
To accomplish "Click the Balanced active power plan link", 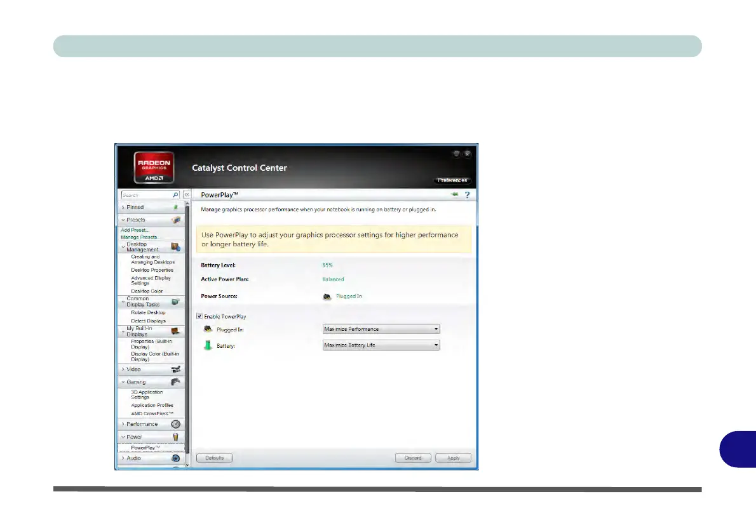I will point(333,279).
